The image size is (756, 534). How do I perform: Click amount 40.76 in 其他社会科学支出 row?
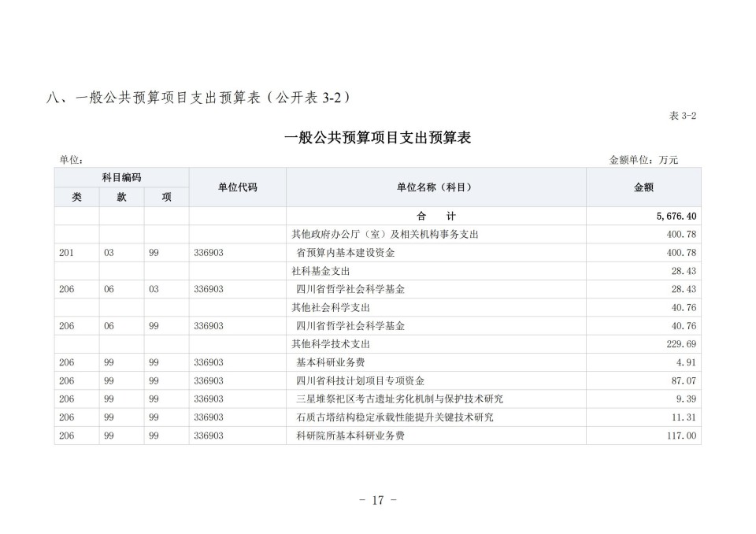tap(684, 308)
